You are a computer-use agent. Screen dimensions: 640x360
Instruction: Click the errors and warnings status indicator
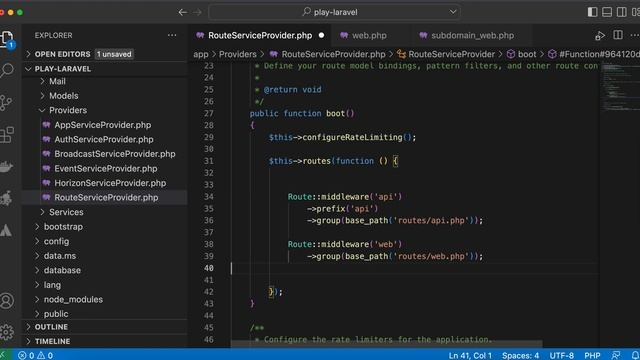coord(36,356)
